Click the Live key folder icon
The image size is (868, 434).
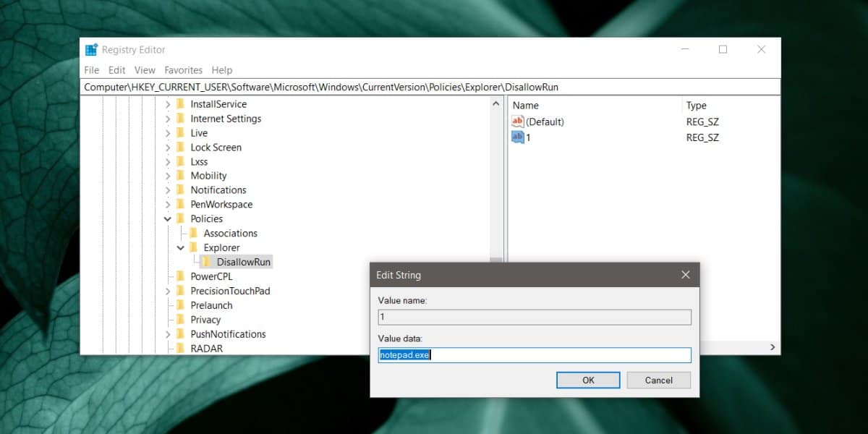click(x=181, y=133)
